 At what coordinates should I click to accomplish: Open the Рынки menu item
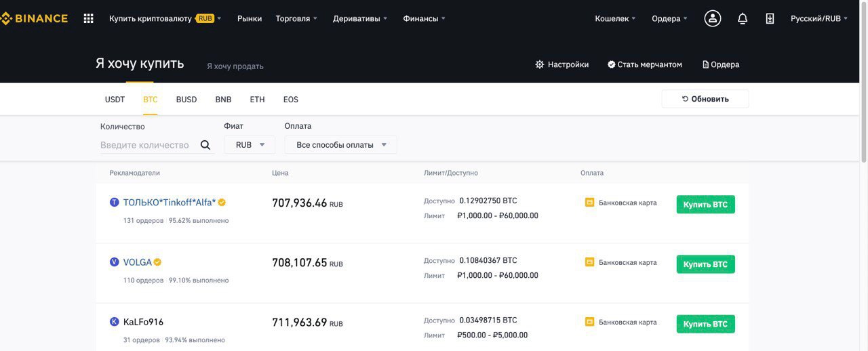(x=250, y=18)
